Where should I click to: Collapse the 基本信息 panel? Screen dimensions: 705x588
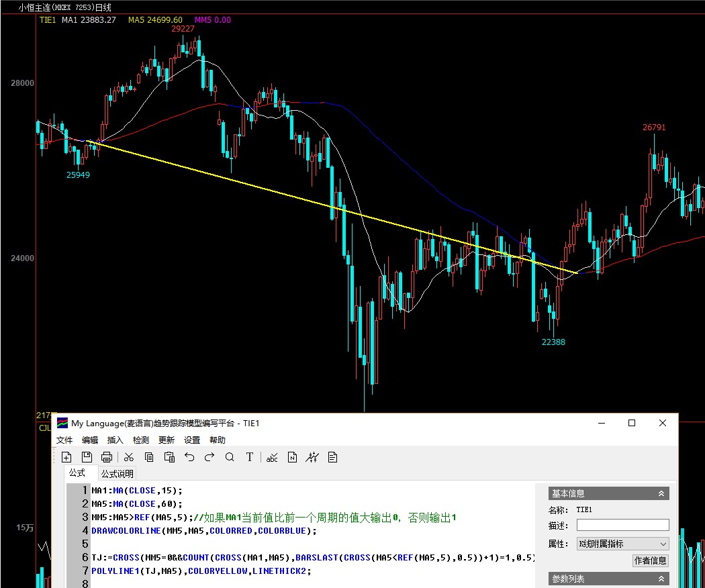point(661,493)
